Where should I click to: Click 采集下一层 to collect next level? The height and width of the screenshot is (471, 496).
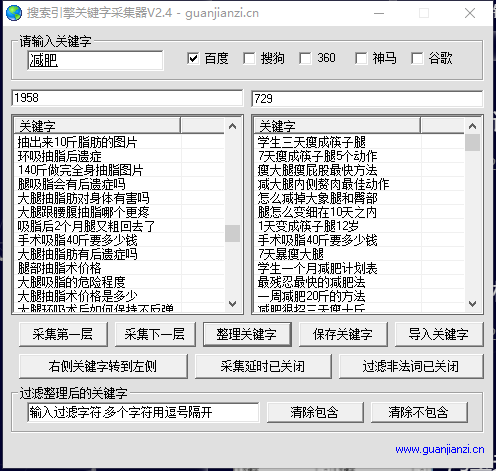click(x=155, y=334)
